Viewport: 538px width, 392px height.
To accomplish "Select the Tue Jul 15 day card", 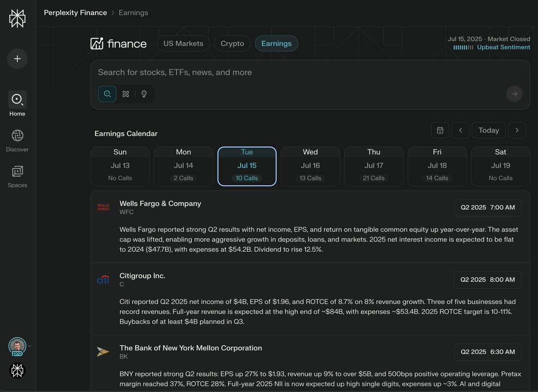I will tap(247, 166).
